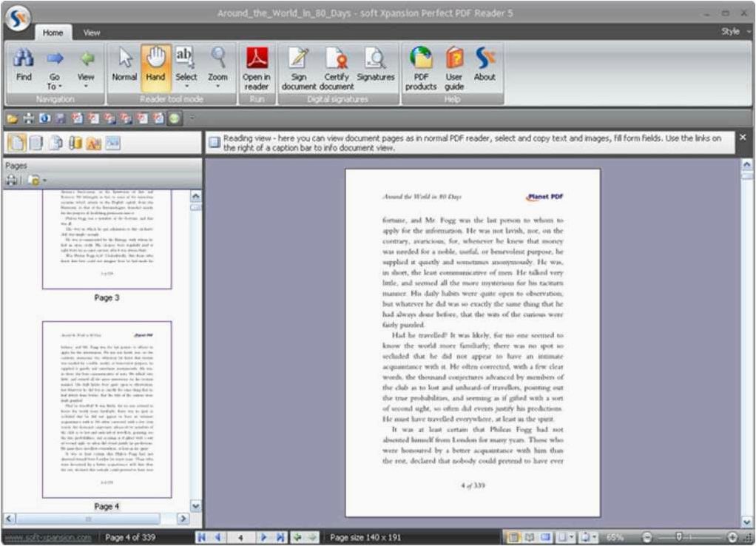Jump to the last page button
The width and height of the screenshot is (756, 546).
point(282,537)
